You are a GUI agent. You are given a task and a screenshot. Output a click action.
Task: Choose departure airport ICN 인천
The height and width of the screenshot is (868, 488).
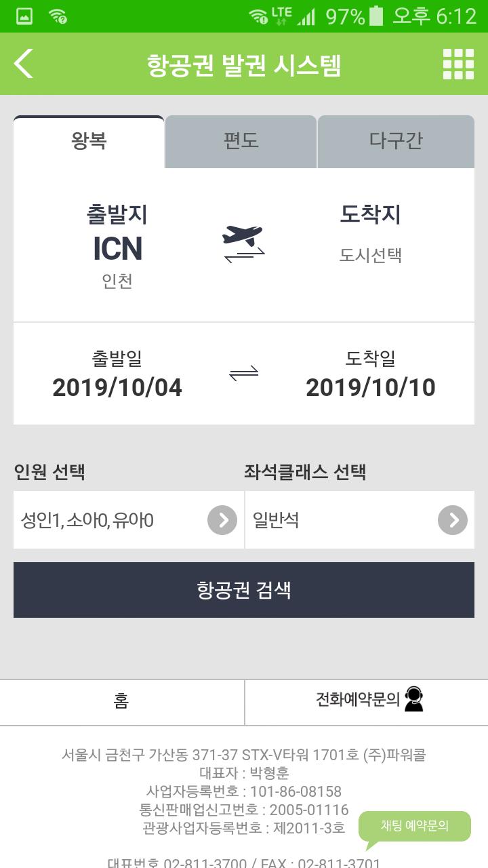coord(117,248)
